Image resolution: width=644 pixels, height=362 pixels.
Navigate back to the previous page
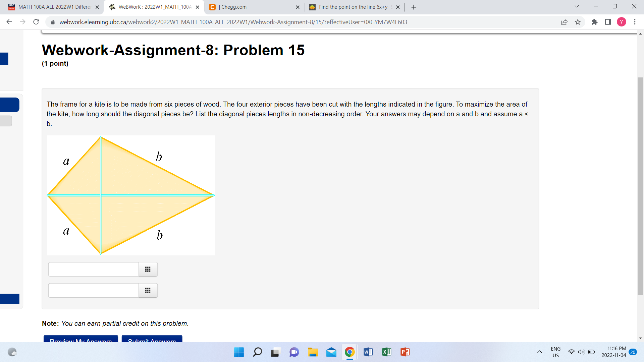click(9, 22)
